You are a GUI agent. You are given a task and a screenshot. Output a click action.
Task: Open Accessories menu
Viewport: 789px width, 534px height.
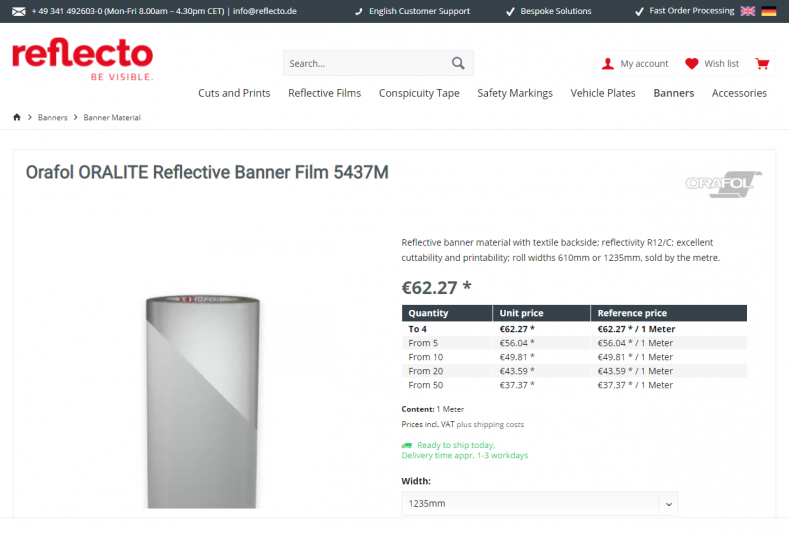click(739, 93)
